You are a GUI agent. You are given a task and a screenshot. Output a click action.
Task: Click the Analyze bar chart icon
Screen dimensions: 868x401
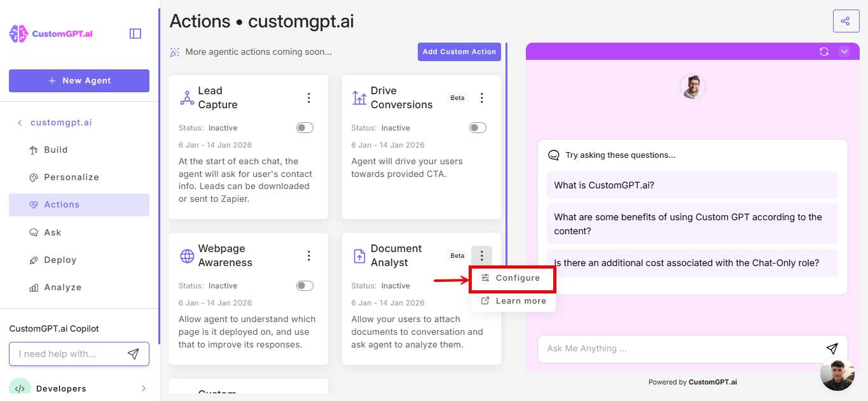[x=34, y=288]
